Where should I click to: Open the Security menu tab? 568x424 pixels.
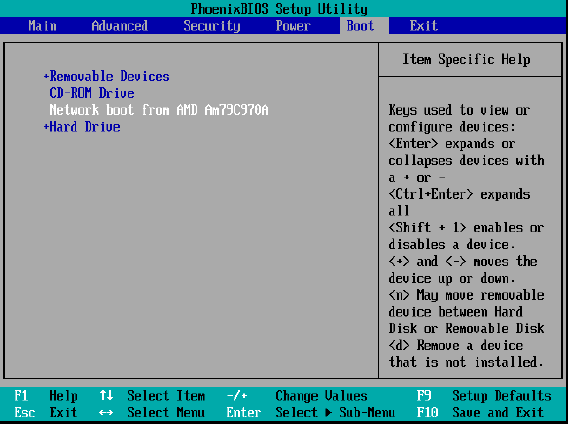(x=212, y=26)
